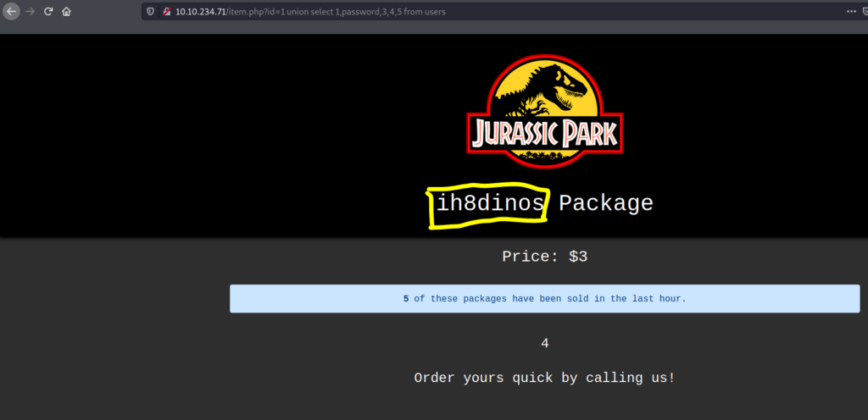The image size is (868, 420).
Task: Click the browser back arrow button
Action: 11,12
